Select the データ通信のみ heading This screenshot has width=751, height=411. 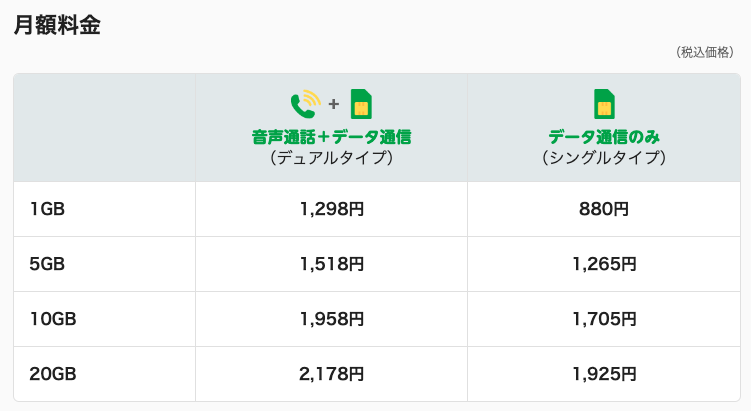[604, 137]
